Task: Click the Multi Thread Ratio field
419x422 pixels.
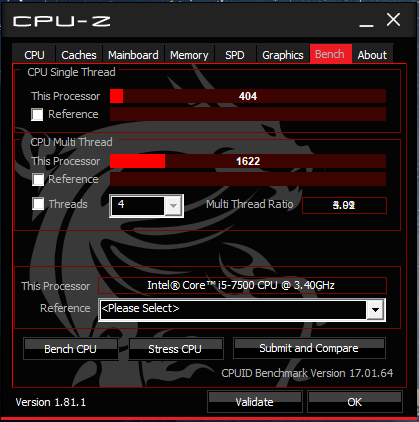Action: coord(344,205)
